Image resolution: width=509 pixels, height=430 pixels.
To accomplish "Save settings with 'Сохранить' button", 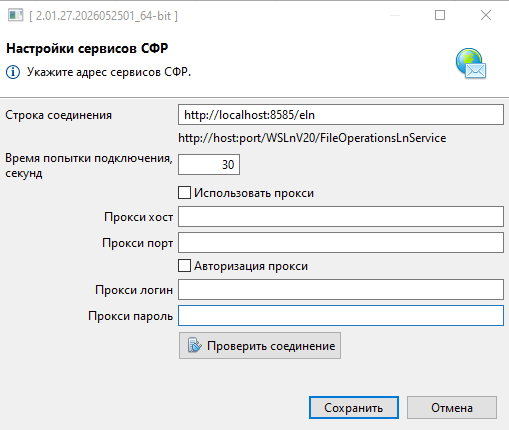I will point(354,407).
